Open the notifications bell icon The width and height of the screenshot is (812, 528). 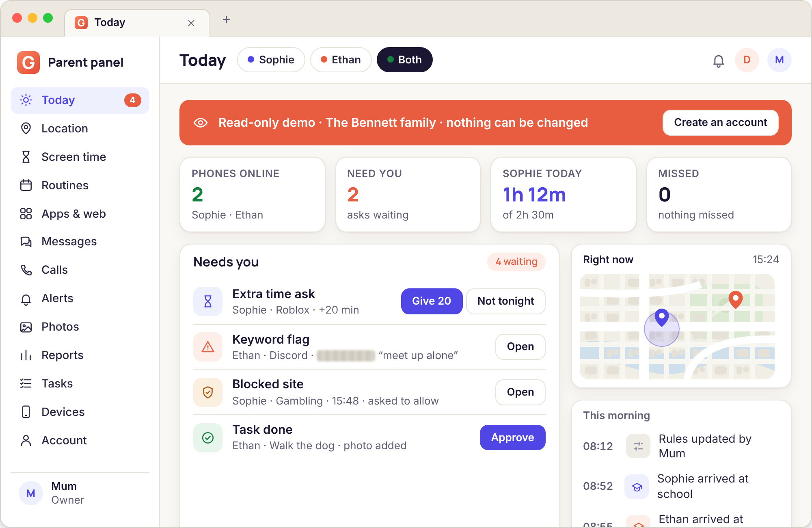coord(718,61)
